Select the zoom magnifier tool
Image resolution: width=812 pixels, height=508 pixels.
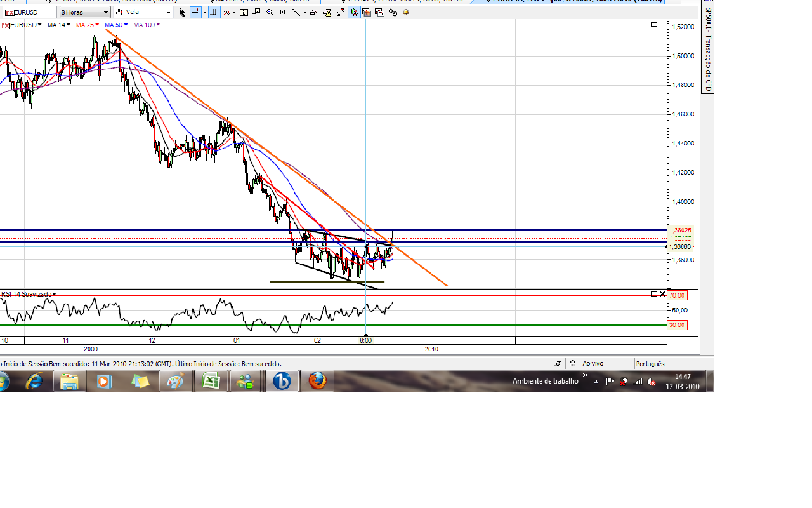270,12
